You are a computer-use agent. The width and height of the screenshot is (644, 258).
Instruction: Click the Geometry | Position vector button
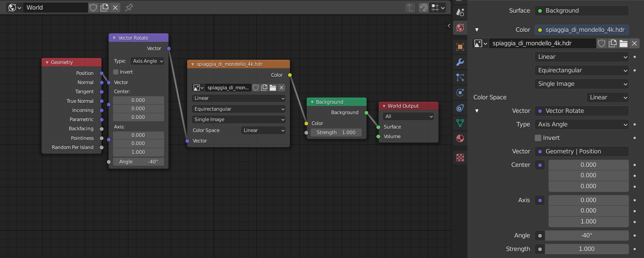[x=581, y=151]
